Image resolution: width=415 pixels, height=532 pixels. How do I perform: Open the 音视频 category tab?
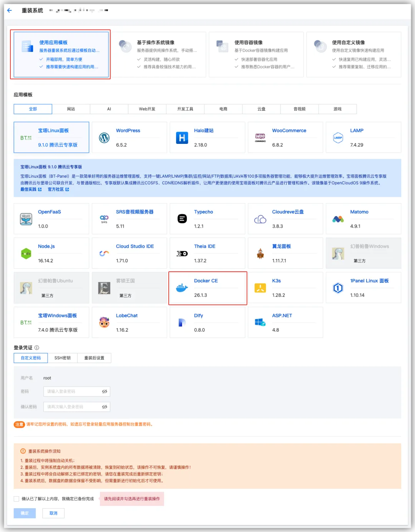click(299, 109)
